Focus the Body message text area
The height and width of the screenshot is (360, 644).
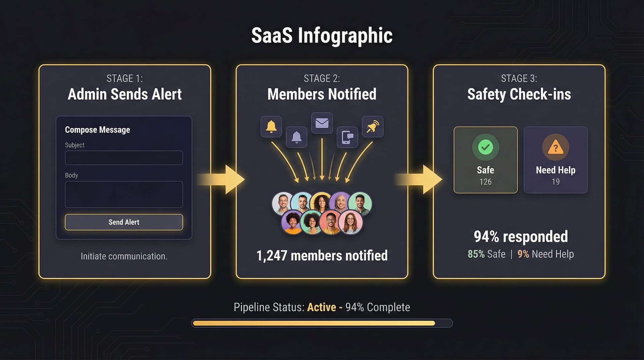pyautogui.click(x=124, y=194)
